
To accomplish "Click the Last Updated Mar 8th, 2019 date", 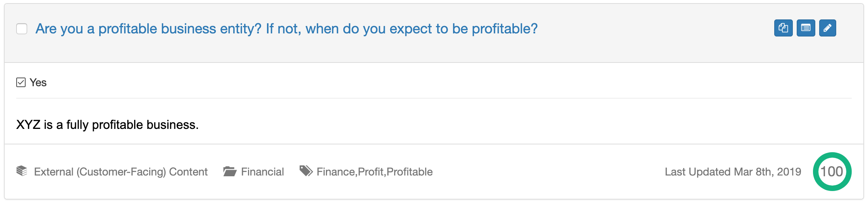I will pos(733,172).
